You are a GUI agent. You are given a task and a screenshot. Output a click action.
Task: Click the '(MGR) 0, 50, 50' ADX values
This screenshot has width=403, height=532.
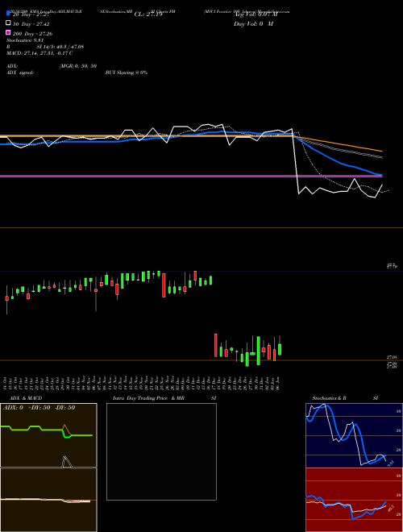coord(78,66)
